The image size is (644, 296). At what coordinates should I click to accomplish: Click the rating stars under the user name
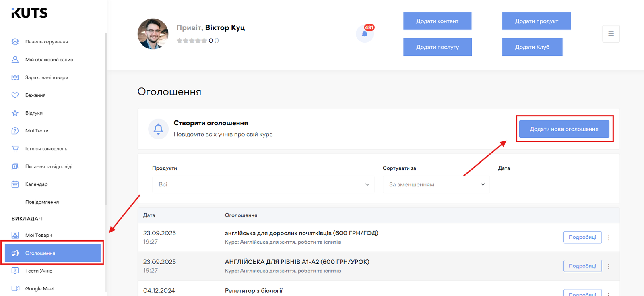pos(192,41)
